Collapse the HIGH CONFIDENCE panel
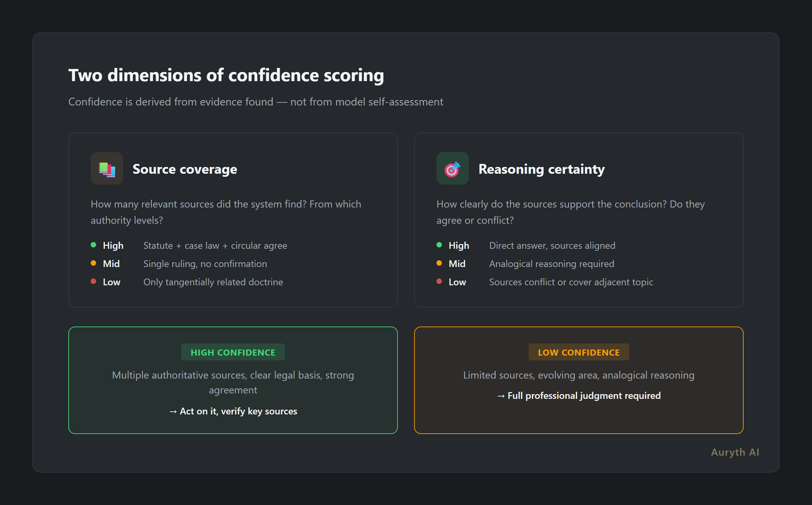This screenshot has height=505, width=812. pos(233,380)
